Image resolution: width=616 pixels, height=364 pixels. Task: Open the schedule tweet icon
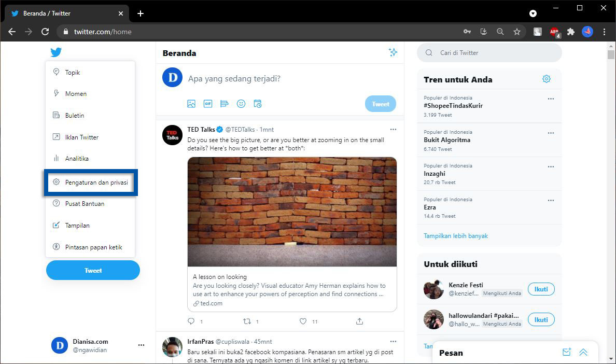click(257, 104)
